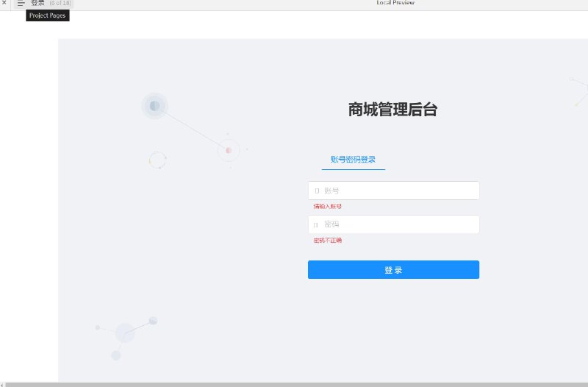Image resolution: width=588 pixels, height=387 pixels.
Task: Click the lock icon inside 密码 field
Action: click(316, 225)
